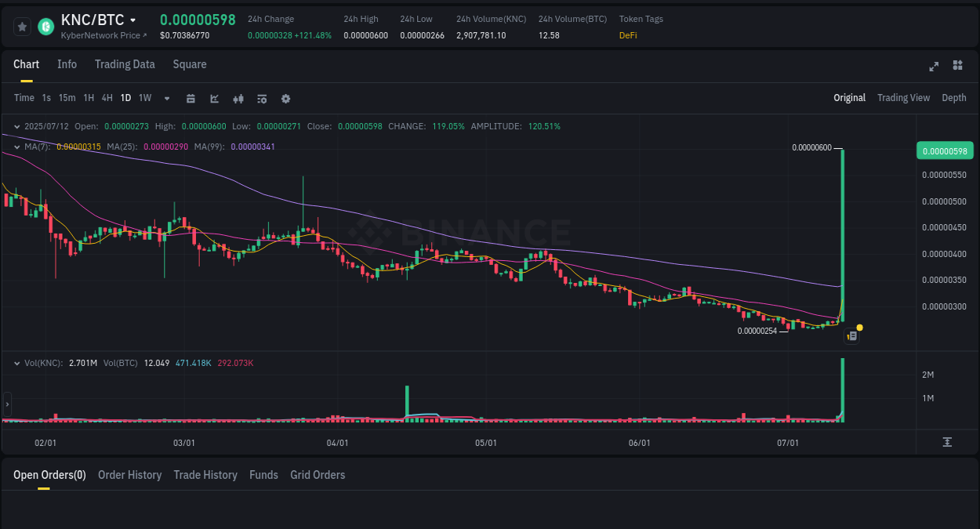Open the chart settings gear

[285, 98]
